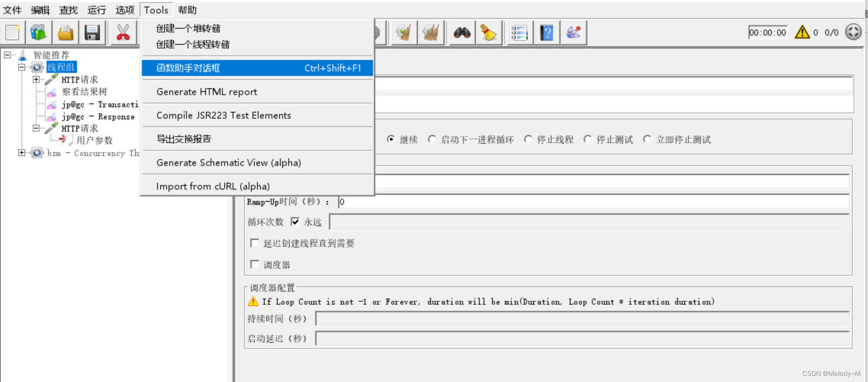The image size is (868, 382).
Task: Select the 智能推荐 test plan flask icon
Action: pos(22,55)
